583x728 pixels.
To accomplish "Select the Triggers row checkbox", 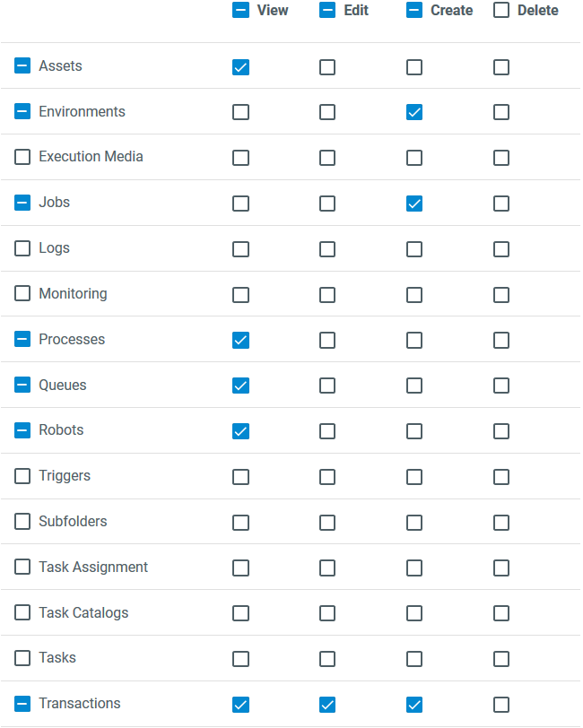I will 22,476.
